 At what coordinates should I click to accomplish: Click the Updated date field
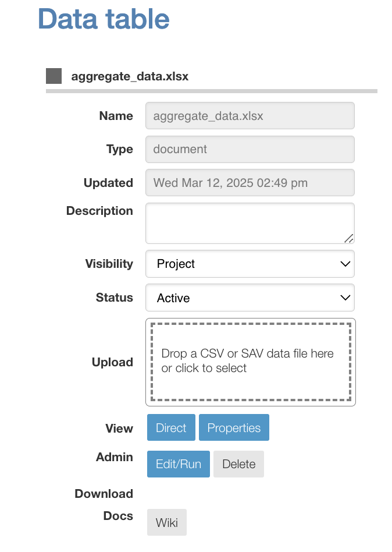click(250, 183)
